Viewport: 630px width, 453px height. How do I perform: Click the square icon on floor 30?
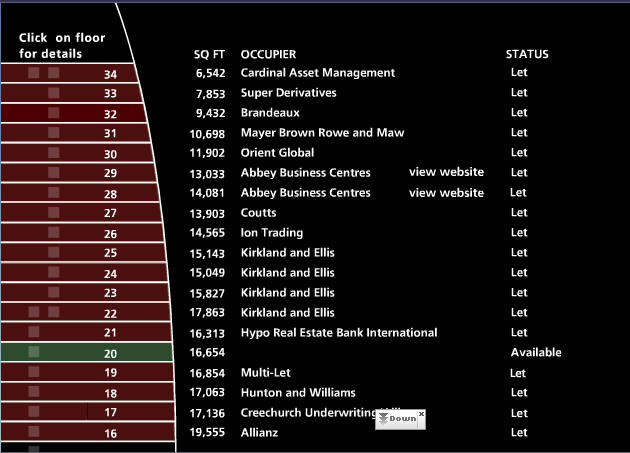point(54,153)
